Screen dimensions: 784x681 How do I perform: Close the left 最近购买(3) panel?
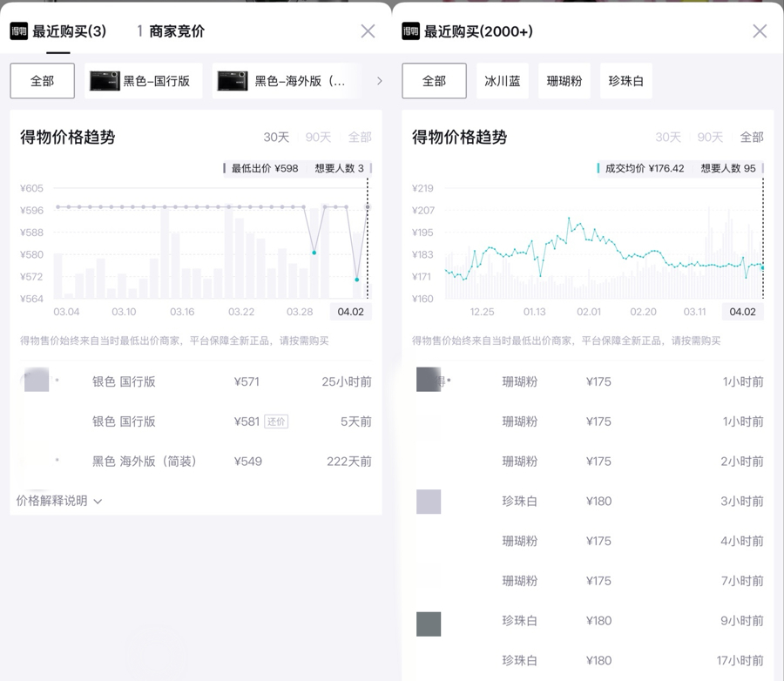click(368, 31)
